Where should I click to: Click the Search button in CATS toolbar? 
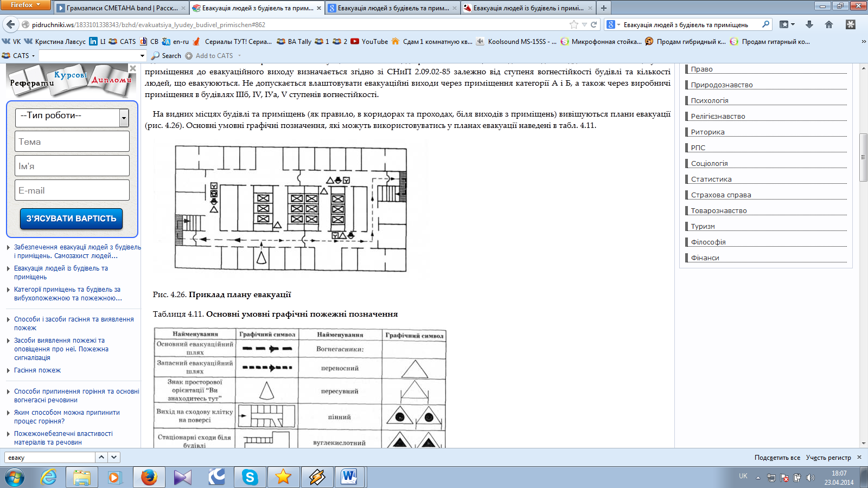(166, 55)
